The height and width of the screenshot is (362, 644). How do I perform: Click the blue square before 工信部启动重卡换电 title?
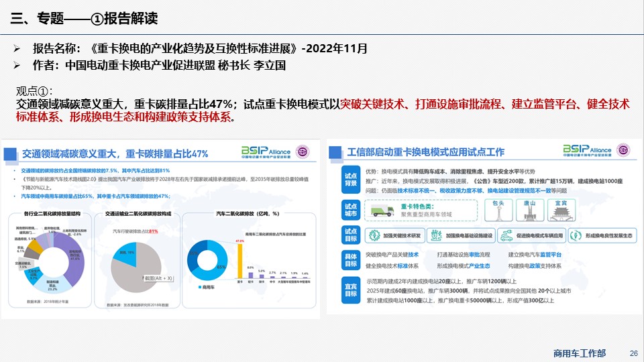[335, 152]
